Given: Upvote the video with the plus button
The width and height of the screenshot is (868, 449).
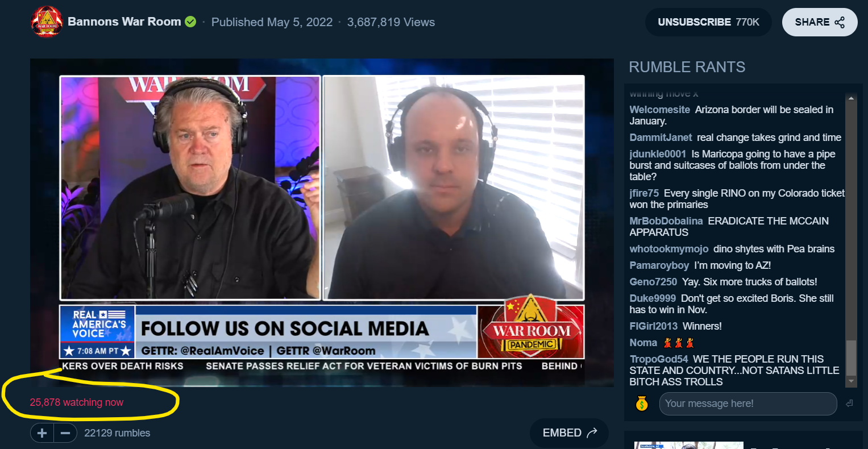Looking at the screenshot, I should pos(42,433).
